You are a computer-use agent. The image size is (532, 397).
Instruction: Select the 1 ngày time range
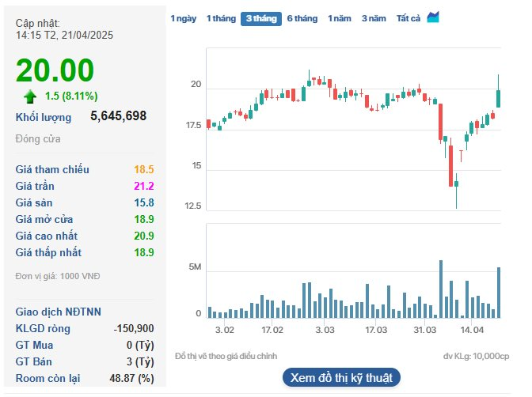click(x=184, y=18)
